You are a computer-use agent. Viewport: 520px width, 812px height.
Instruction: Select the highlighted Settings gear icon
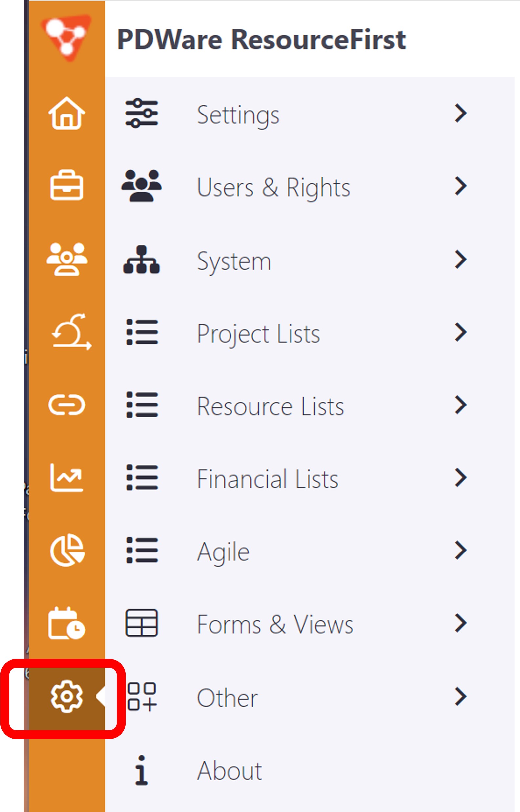tap(67, 696)
